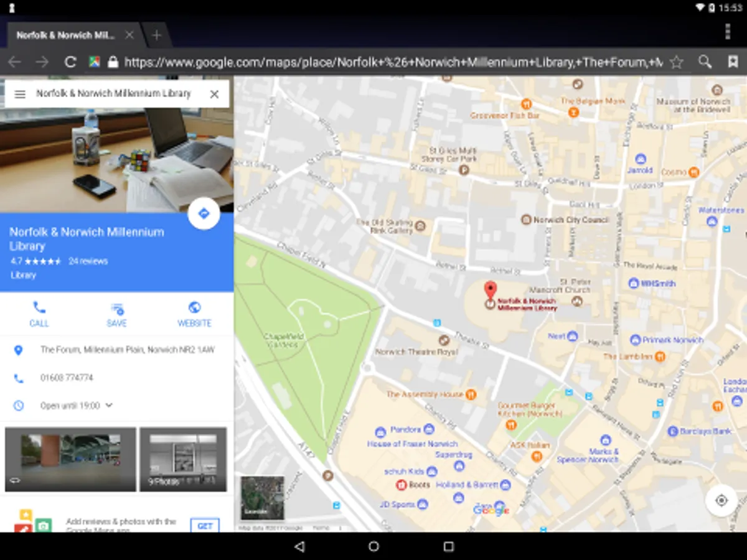The height and width of the screenshot is (560, 747).
Task: Bookmark page with star icon
Action: [x=677, y=62]
